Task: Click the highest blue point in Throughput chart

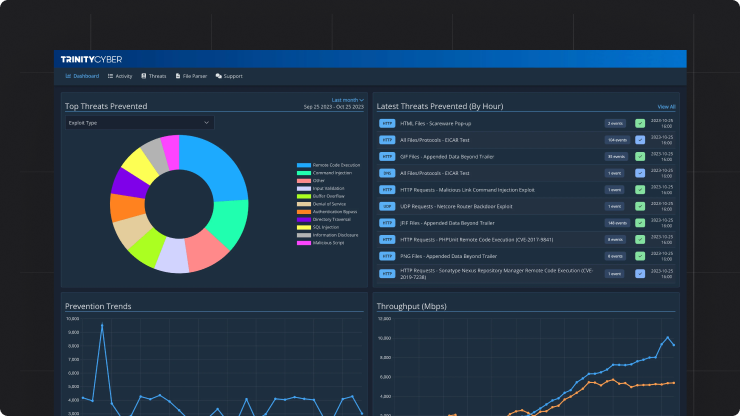Action: 667,338
